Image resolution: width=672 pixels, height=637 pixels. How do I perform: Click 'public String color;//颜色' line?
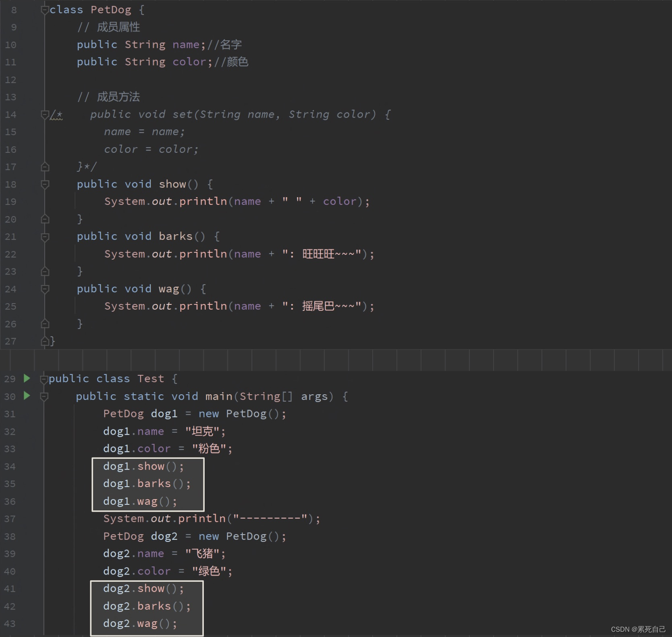[163, 62]
